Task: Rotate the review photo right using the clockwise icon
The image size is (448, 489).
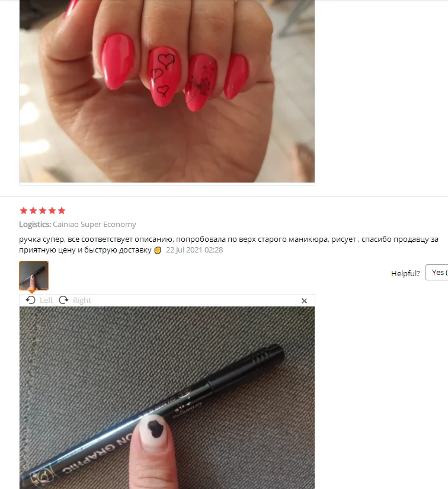Action: click(x=63, y=300)
